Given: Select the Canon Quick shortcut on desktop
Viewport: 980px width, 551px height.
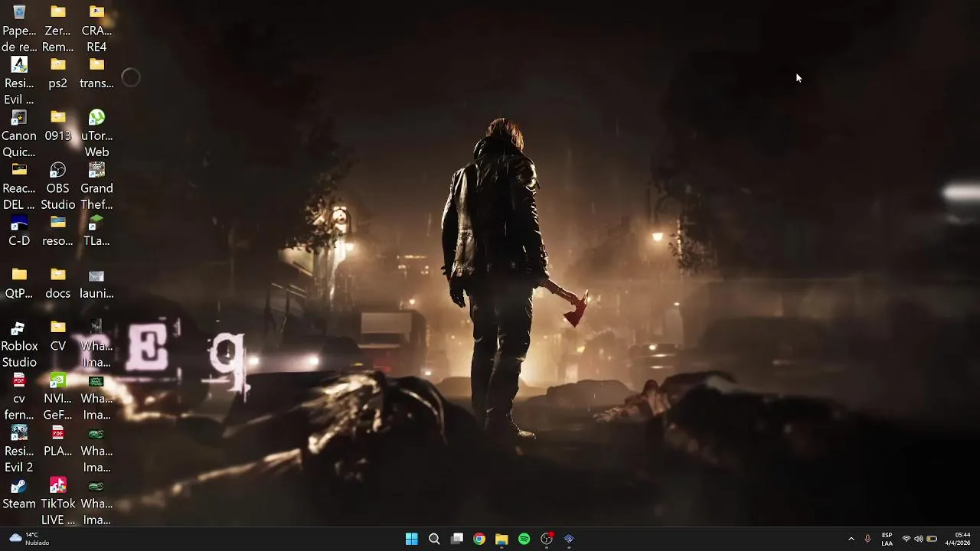Looking at the screenshot, I should pyautogui.click(x=19, y=134).
